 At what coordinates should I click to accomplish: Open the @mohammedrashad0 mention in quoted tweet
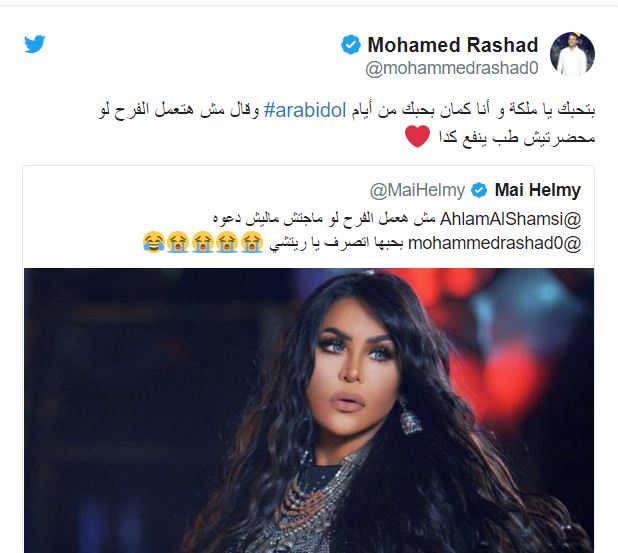(x=495, y=243)
